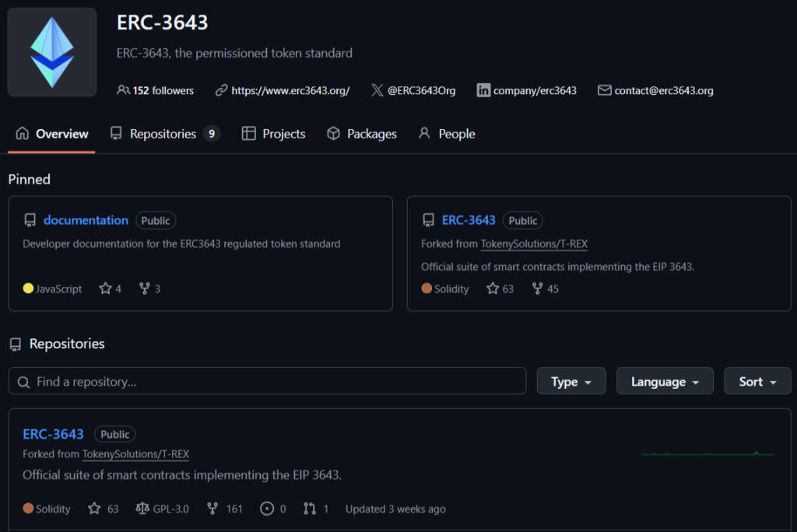Click the LinkedIn logo icon
This screenshot has width=797, height=532.
tap(483, 90)
